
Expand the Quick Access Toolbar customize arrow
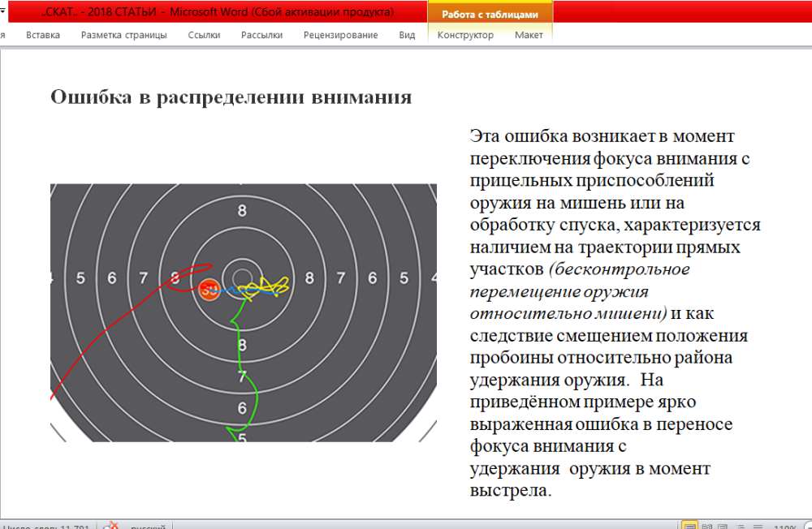[2, 10]
